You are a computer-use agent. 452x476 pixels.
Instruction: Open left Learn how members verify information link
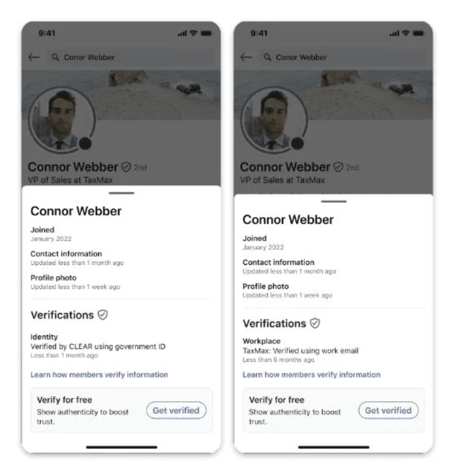99,374
